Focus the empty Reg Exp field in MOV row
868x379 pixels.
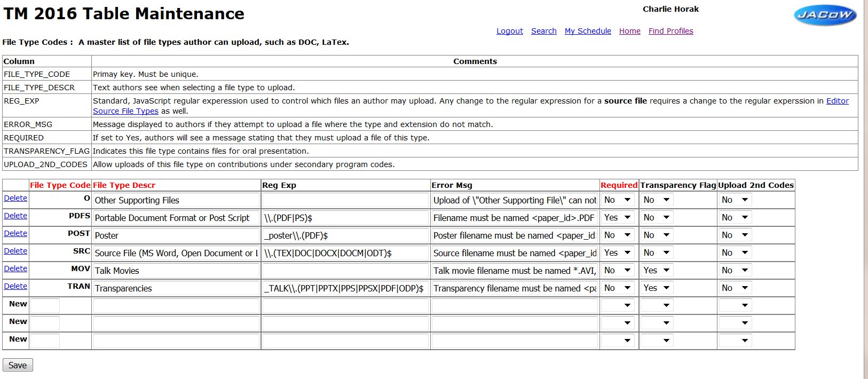(345, 271)
